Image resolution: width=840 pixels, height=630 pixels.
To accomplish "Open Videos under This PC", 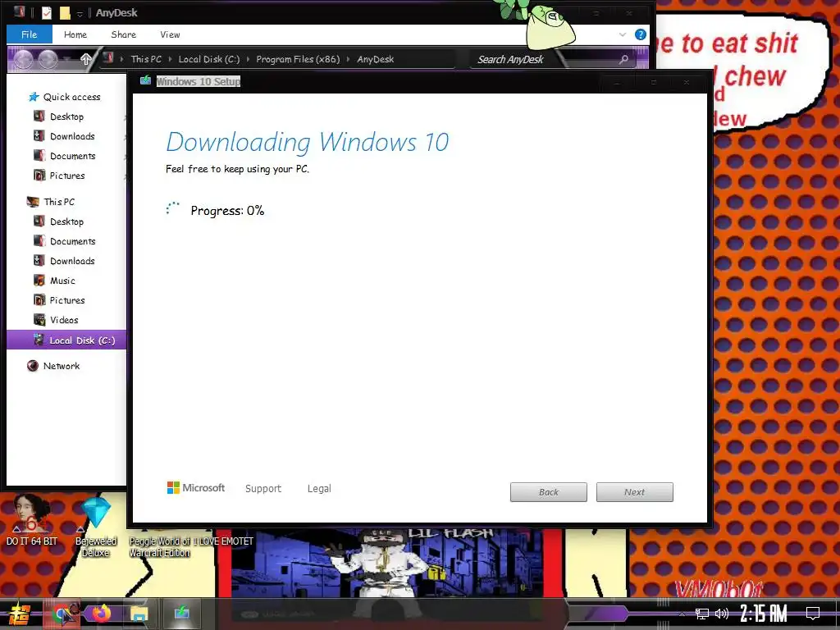I will tap(64, 320).
